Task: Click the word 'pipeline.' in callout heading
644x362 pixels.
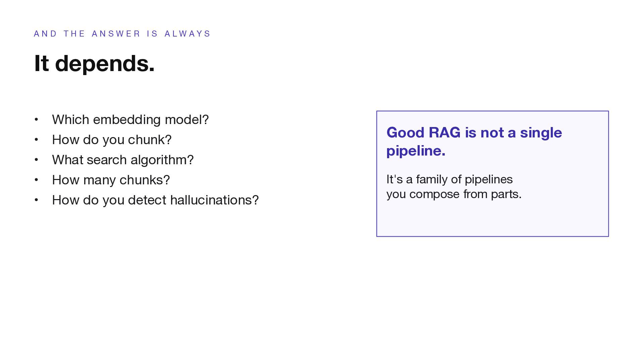Action: tap(416, 151)
